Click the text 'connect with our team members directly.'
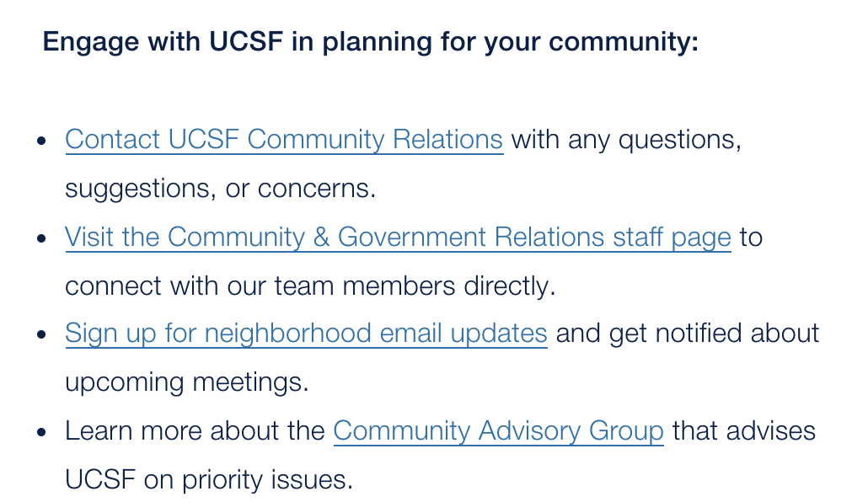The width and height of the screenshot is (868, 502). pos(311,286)
